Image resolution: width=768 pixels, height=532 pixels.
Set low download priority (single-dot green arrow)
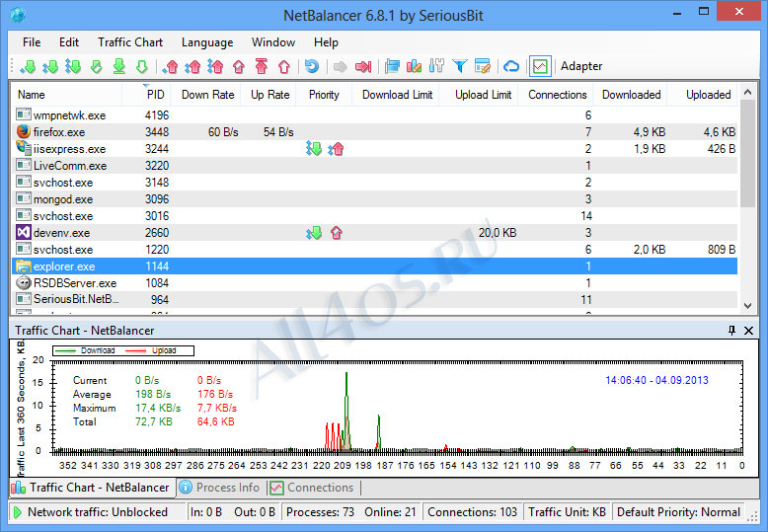(x=28, y=66)
